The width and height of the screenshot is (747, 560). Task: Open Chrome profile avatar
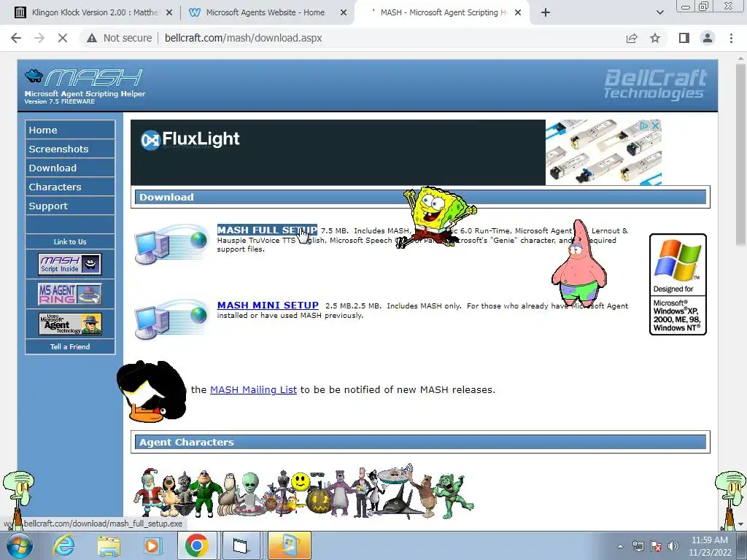(x=708, y=38)
